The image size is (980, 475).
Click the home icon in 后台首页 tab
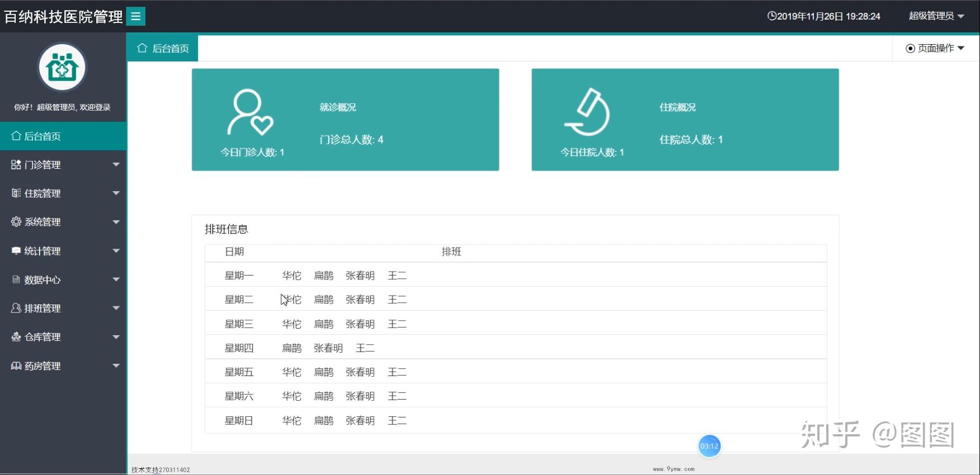tap(142, 48)
